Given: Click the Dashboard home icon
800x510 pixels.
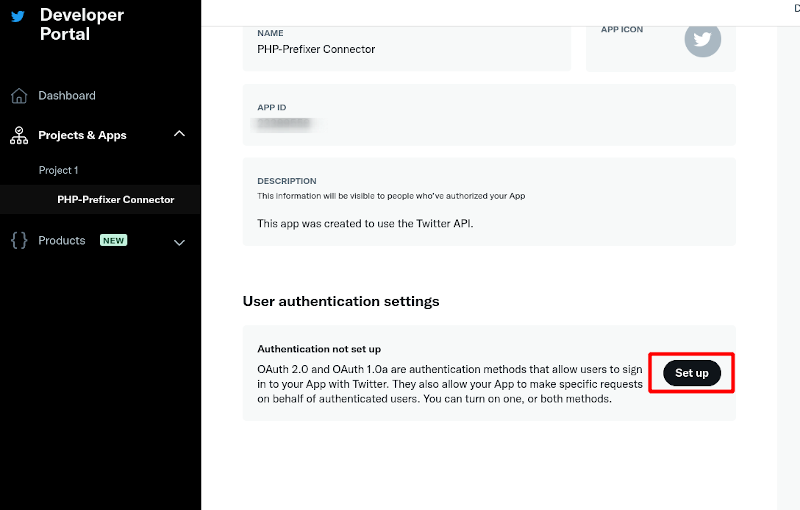Looking at the screenshot, I should pyautogui.click(x=19, y=95).
